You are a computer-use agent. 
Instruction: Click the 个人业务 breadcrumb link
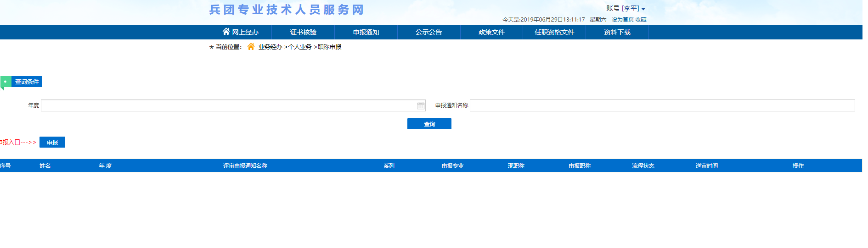coord(300,47)
